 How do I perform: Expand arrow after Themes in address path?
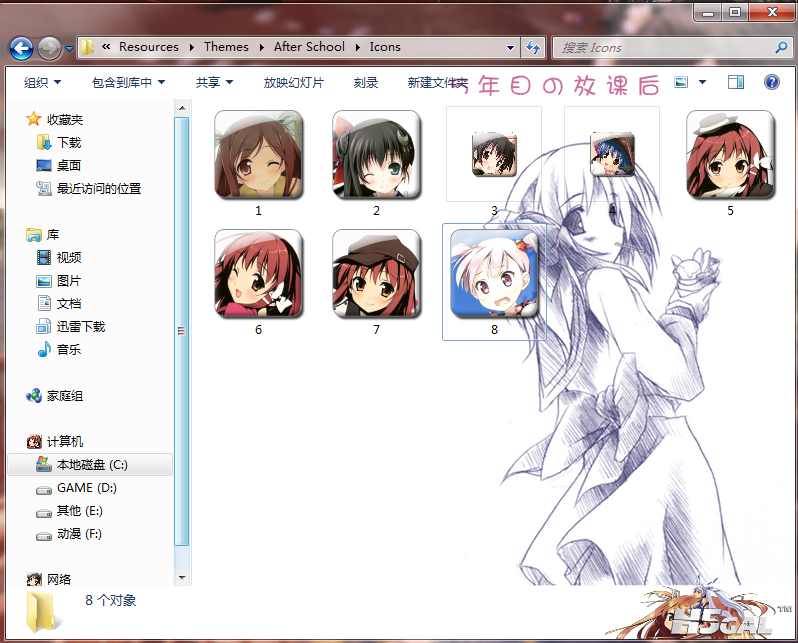point(261,47)
